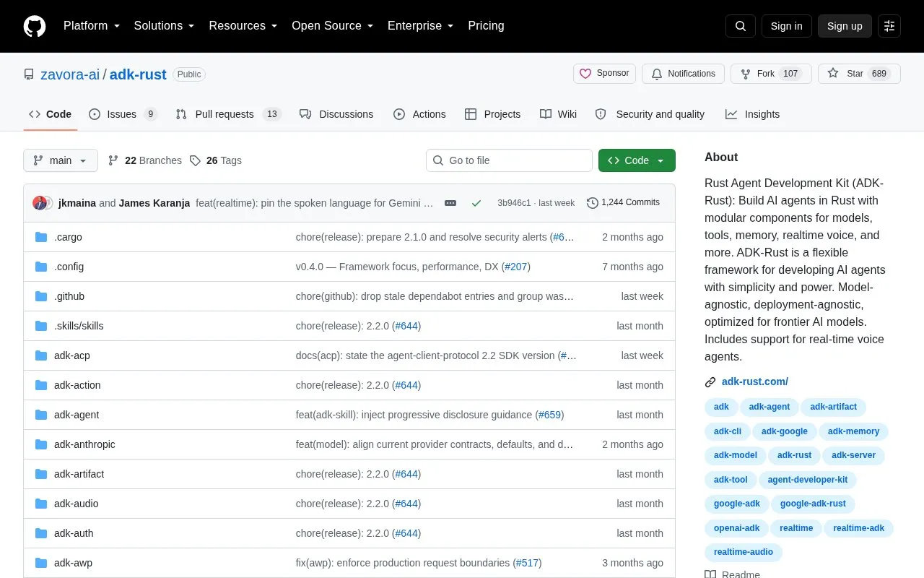Click the adk-agent folder icon

pos(41,415)
